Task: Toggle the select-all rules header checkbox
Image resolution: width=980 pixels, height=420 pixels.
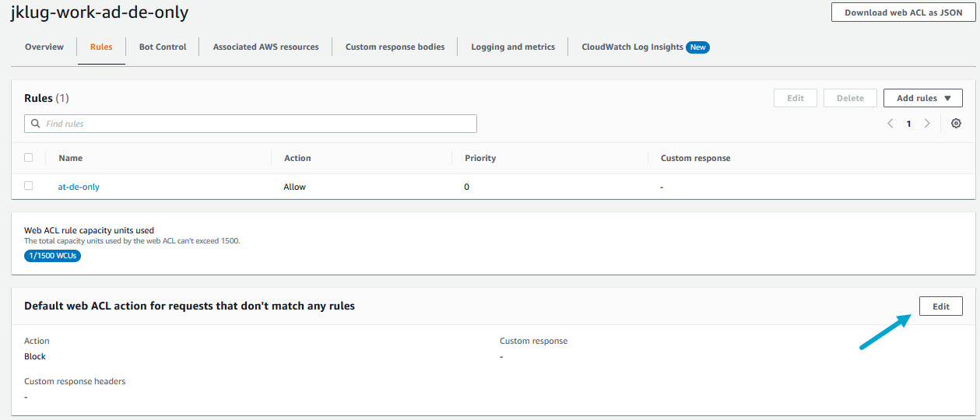Action: pyautogui.click(x=29, y=158)
